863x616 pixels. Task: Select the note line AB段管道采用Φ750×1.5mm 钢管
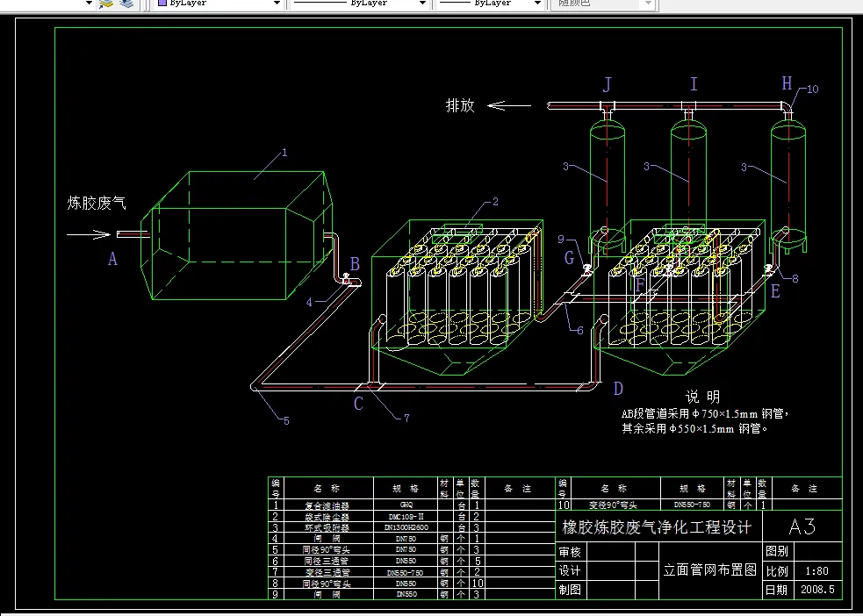706,413
